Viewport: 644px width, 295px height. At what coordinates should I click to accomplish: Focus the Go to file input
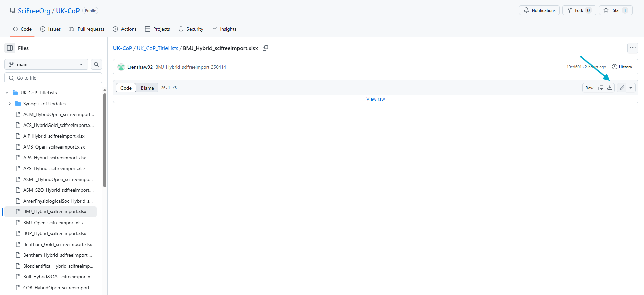pos(53,78)
